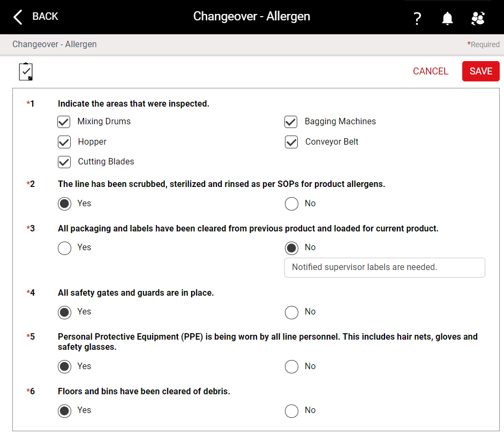Open the help question mark icon
The image size is (504, 435).
[x=417, y=18]
